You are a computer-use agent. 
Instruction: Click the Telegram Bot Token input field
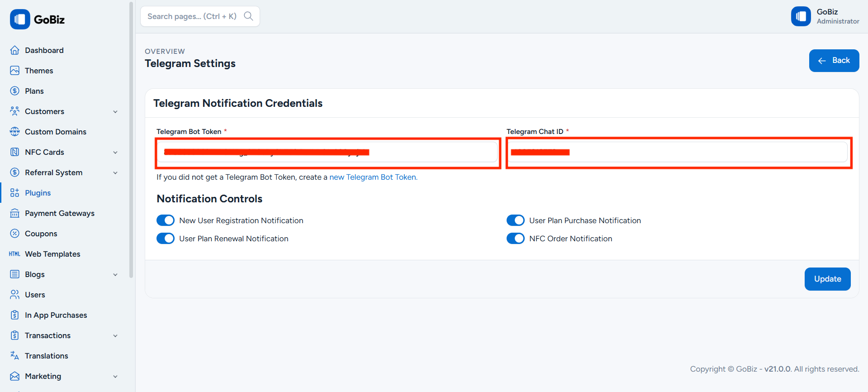tap(327, 152)
